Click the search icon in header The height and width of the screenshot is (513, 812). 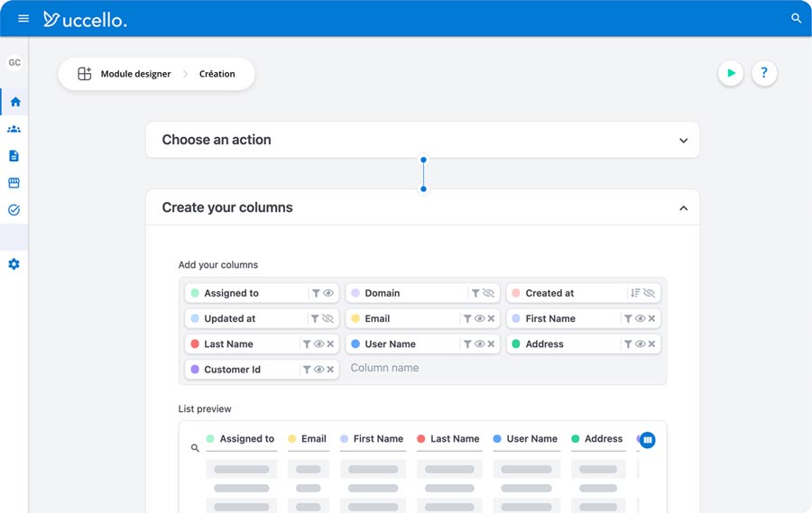(796, 18)
